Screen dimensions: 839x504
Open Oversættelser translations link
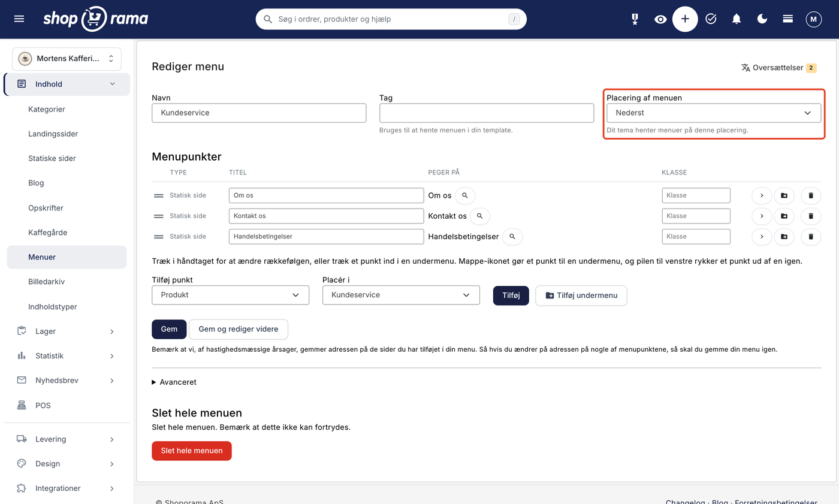(779, 68)
